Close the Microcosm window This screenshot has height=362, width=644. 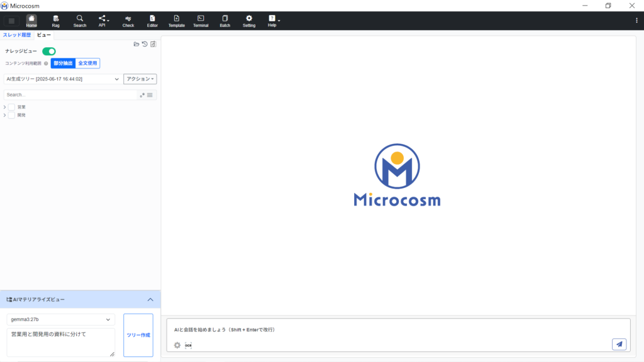(632, 6)
